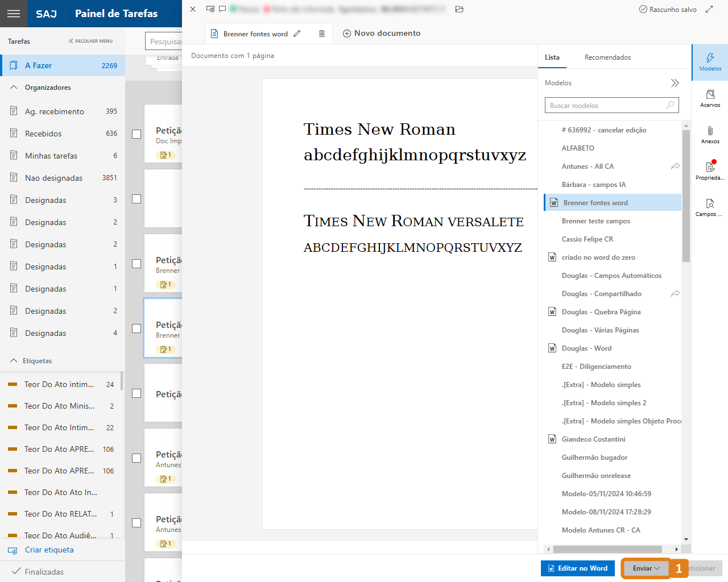Collapse the Organizadores section
Viewport: 728px width, 582px height.
pos(14,88)
